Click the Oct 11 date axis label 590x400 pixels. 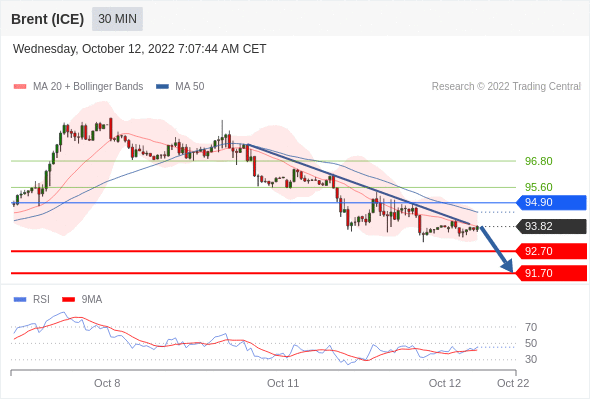click(283, 383)
